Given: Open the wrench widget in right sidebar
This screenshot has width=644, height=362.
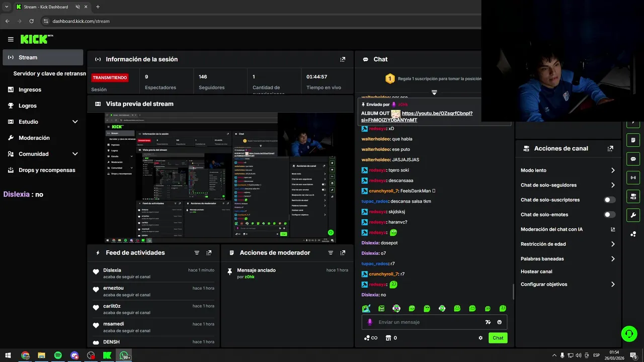Looking at the screenshot, I should pos(633,215).
